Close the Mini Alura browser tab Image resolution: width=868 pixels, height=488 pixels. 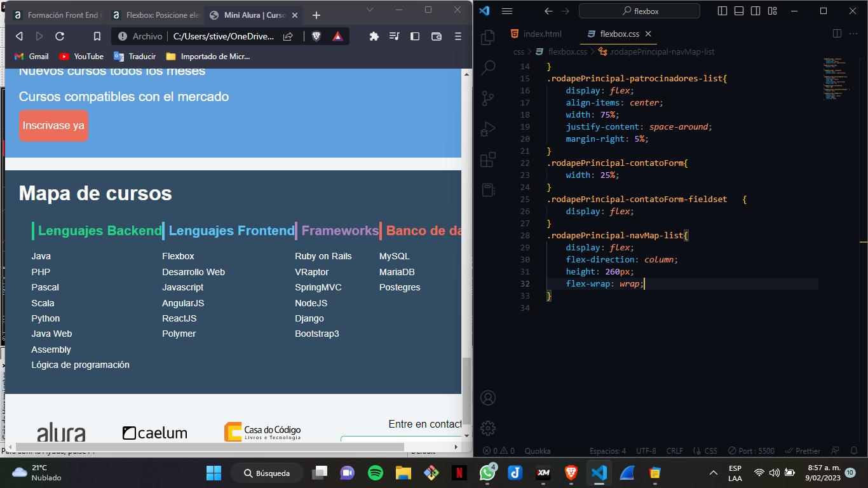tap(294, 15)
